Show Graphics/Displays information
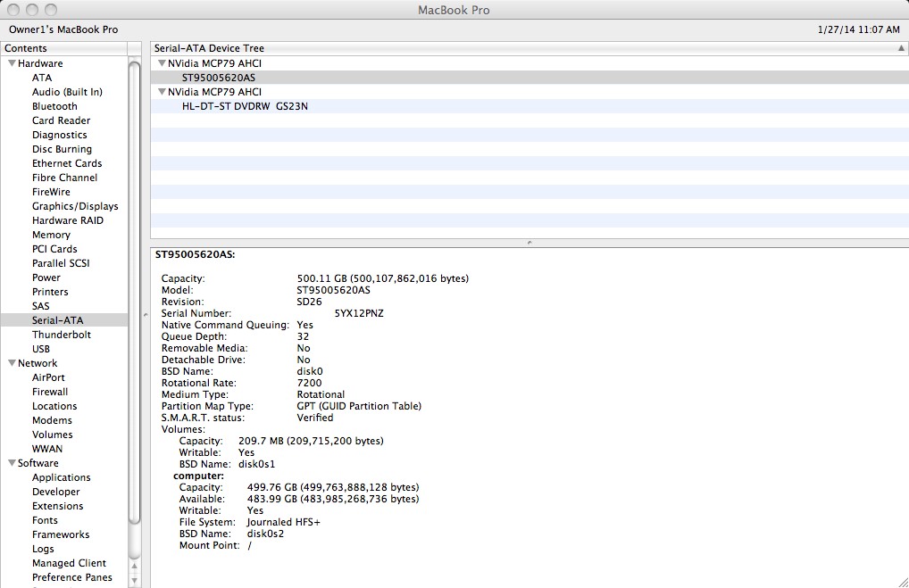Screen dimensions: 909x588 (x=75, y=206)
